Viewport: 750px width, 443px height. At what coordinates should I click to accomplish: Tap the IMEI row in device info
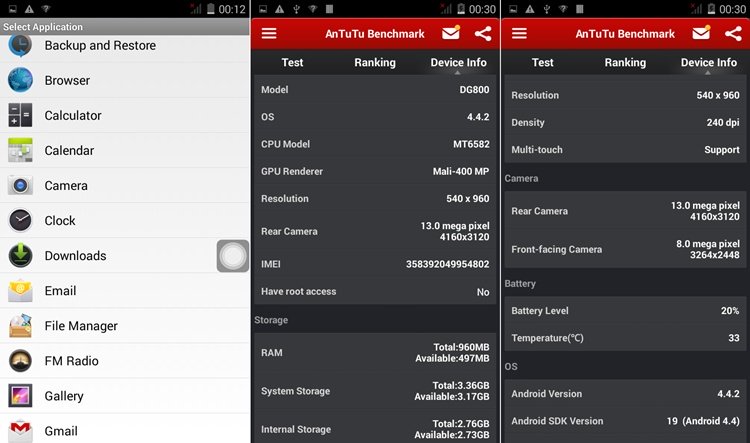[375, 264]
